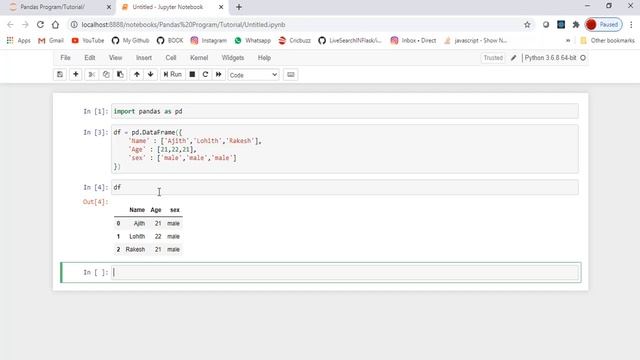Open the Edit menu
This screenshot has height=360, width=640.
(x=90, y=58)
